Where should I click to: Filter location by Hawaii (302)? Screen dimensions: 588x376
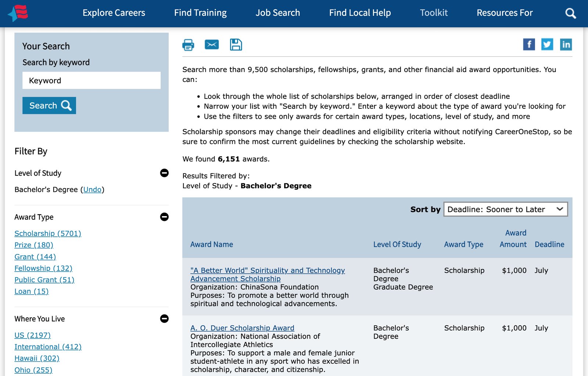click(37, 358)
